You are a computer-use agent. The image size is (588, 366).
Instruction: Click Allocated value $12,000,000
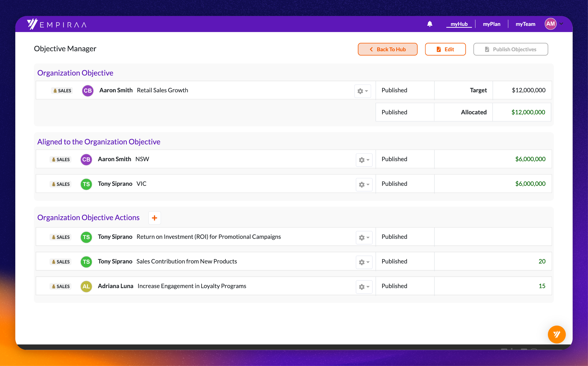click(x=528, y=112)
